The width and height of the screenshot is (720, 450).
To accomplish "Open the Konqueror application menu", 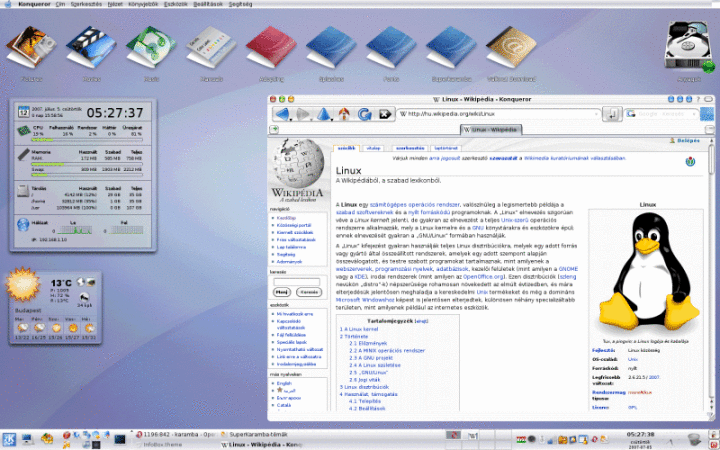I will 34,4.
